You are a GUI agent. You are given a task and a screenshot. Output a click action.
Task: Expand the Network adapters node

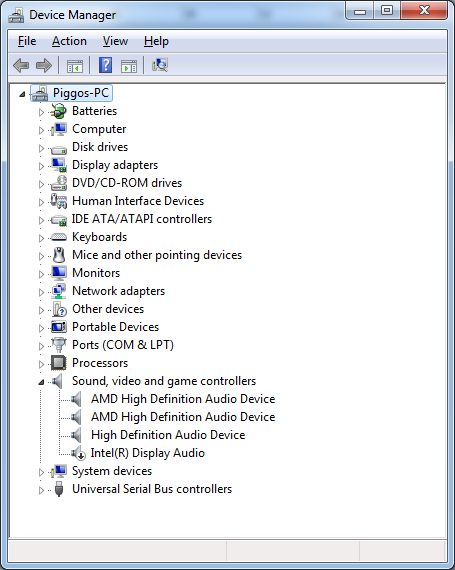[41, 292]
